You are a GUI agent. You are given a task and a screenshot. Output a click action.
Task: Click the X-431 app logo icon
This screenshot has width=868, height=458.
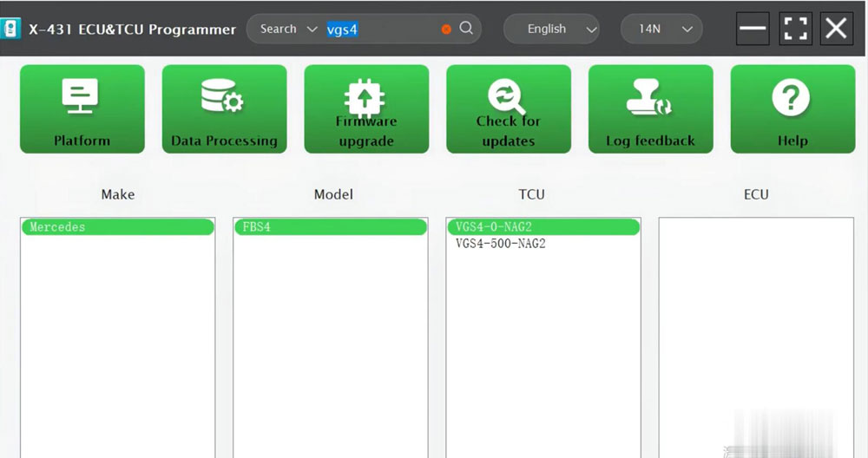[10, 29]
